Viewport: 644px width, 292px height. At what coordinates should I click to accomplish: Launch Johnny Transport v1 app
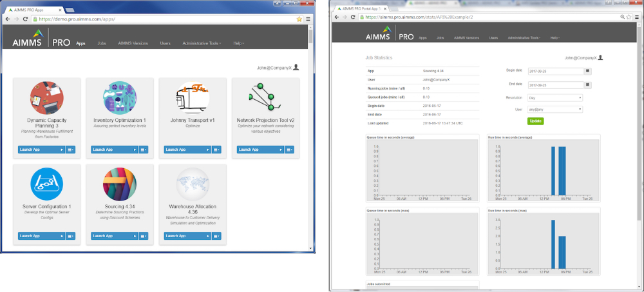click(187, 150)
